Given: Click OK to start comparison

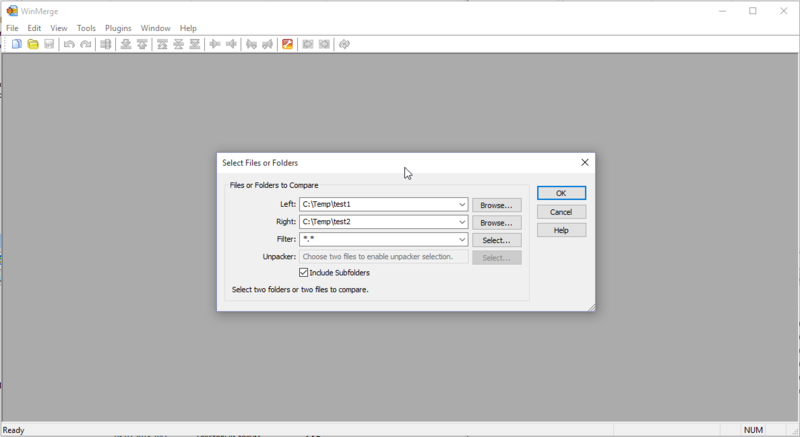Looking at the screenshot, I should (561, 193).
